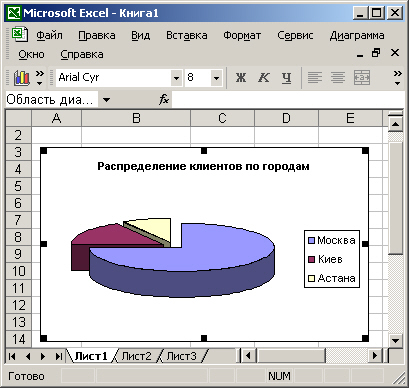Center align text icon
This screenshot has width=409, height=388.
coord(338,78)
